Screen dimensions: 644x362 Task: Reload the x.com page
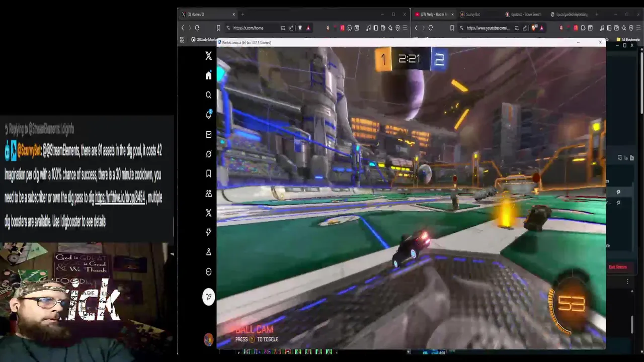(197, 28)
